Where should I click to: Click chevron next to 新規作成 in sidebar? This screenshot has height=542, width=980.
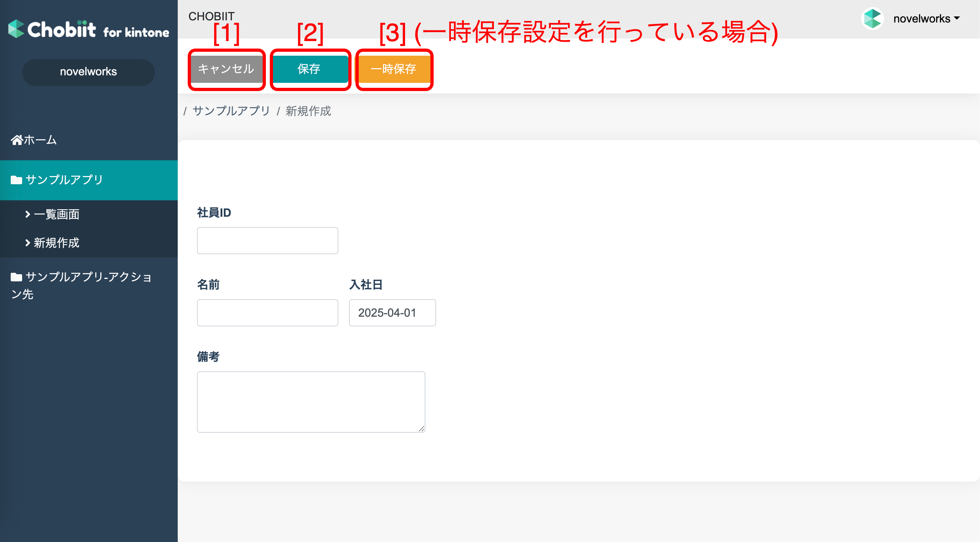[27, 243]
